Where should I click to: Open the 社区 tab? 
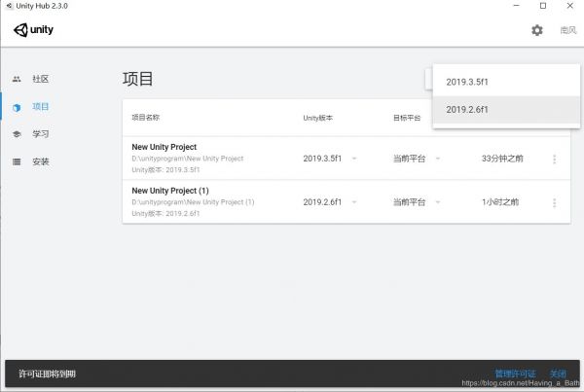pos(40,79)
